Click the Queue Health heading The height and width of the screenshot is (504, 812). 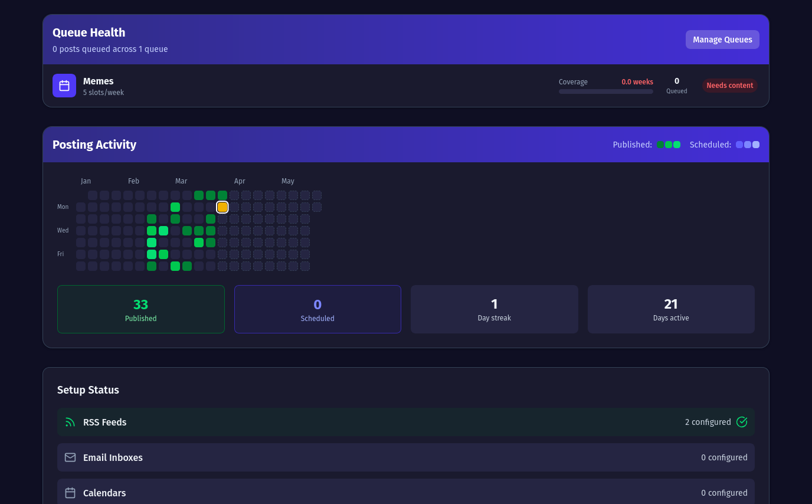89,32
